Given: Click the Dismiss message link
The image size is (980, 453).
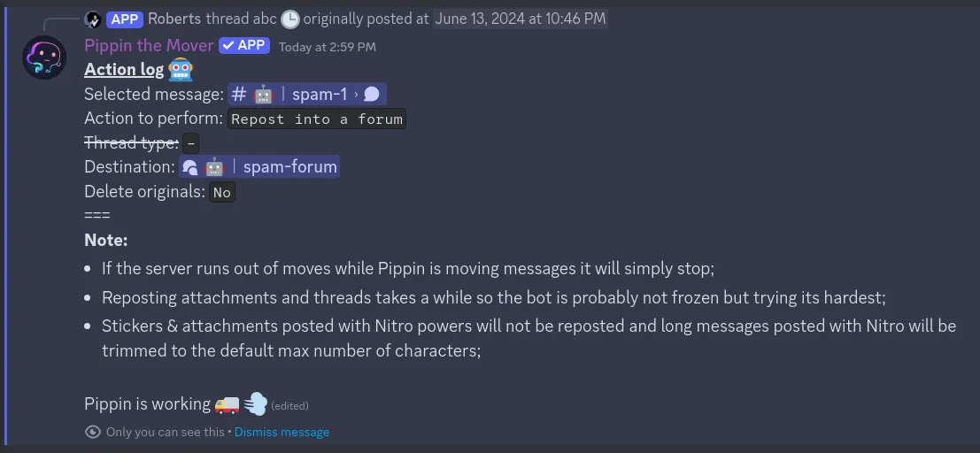Looking at the screenshot, I should (282, 433).
